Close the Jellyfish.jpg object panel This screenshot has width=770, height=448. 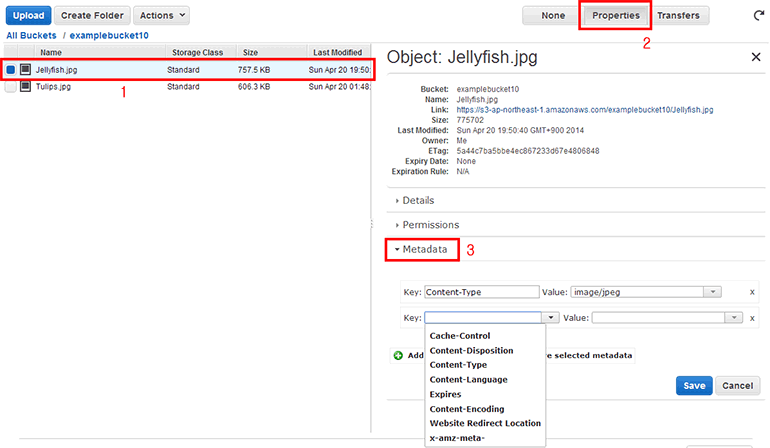pyautogui.click(x=756, y=58)
